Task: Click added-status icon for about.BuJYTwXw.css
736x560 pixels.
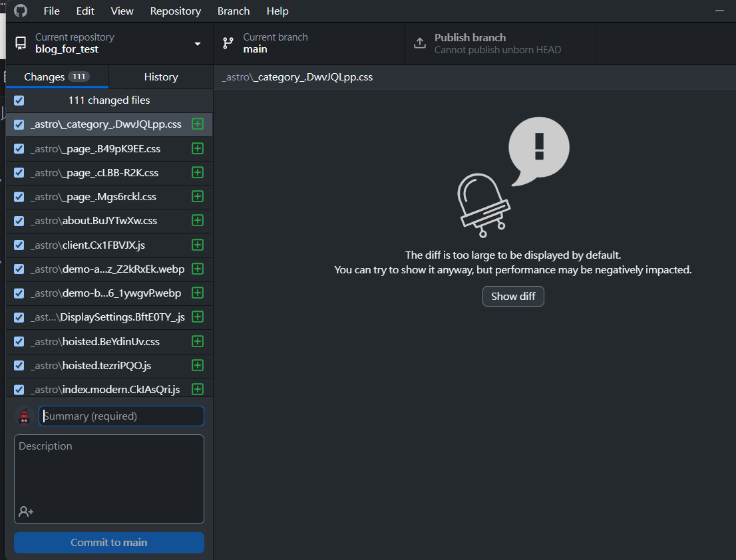Action: pyautogui.click(x=198, y=220)
